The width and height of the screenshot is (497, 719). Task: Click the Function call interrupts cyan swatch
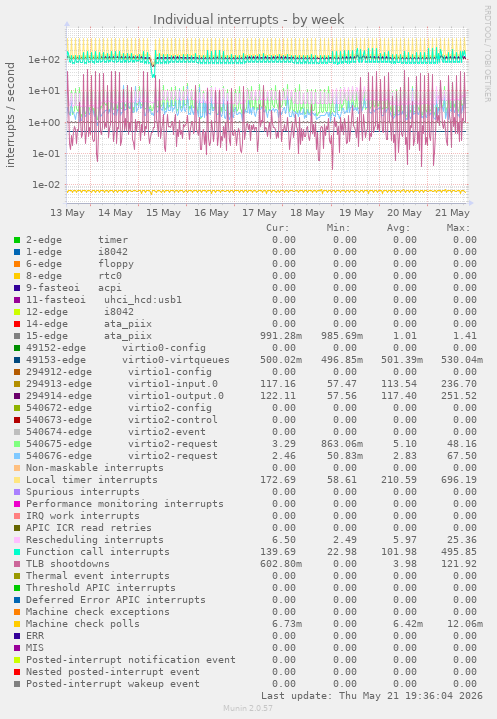(x=17, y=552)
